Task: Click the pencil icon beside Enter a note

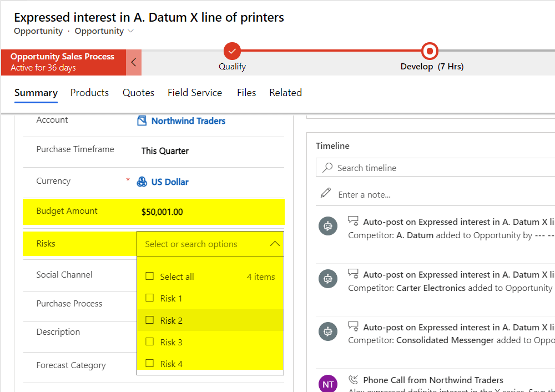Action: [x=326, y=193]
